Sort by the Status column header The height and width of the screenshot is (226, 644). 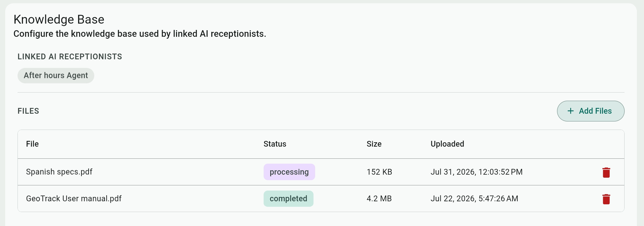click(275, 144)
